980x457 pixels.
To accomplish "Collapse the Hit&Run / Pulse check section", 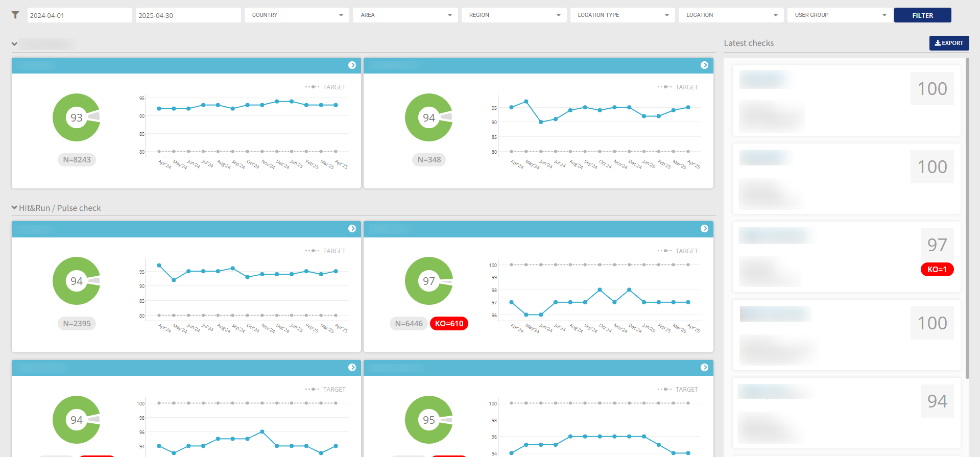I will tap(15, 208).
